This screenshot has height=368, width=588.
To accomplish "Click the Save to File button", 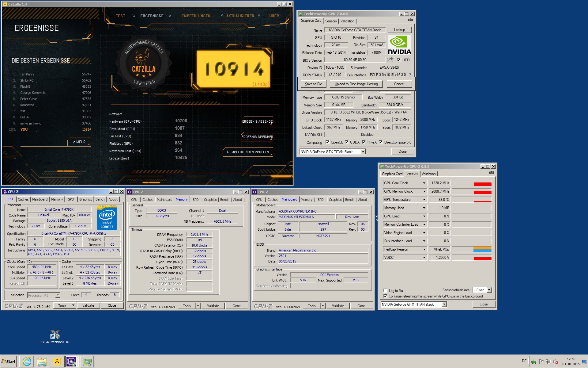I will coord(313,84).
